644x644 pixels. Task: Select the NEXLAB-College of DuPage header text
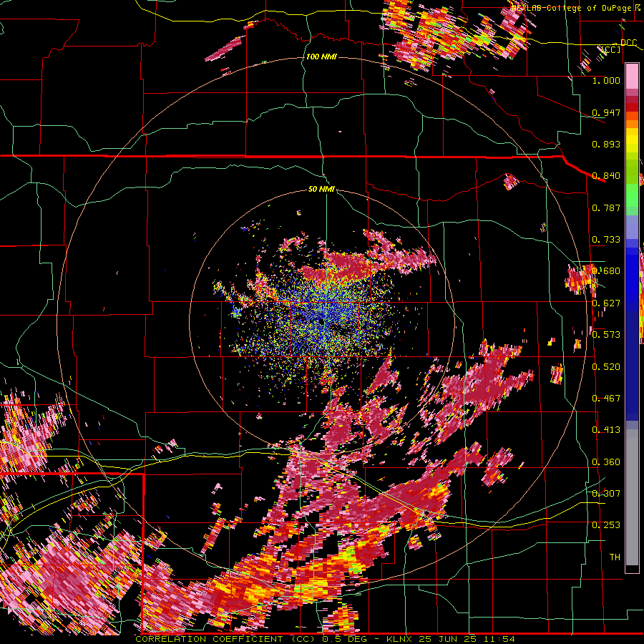(571, 8)
